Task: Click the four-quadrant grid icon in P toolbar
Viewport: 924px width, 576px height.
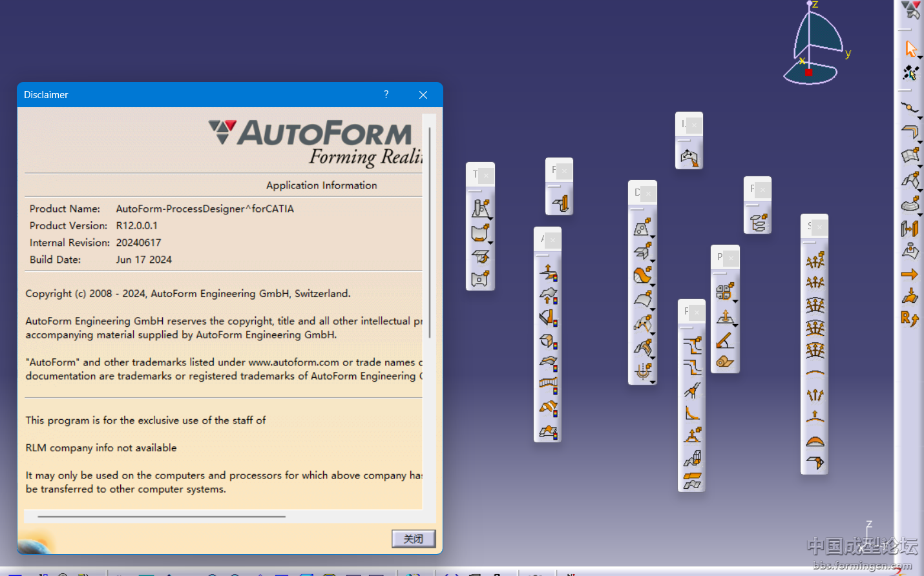Action: click(726, 292)
